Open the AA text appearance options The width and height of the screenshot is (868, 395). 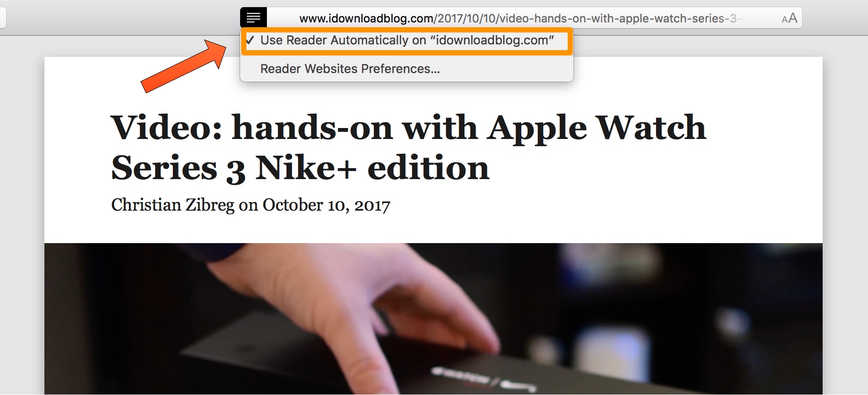click(789, 18)
